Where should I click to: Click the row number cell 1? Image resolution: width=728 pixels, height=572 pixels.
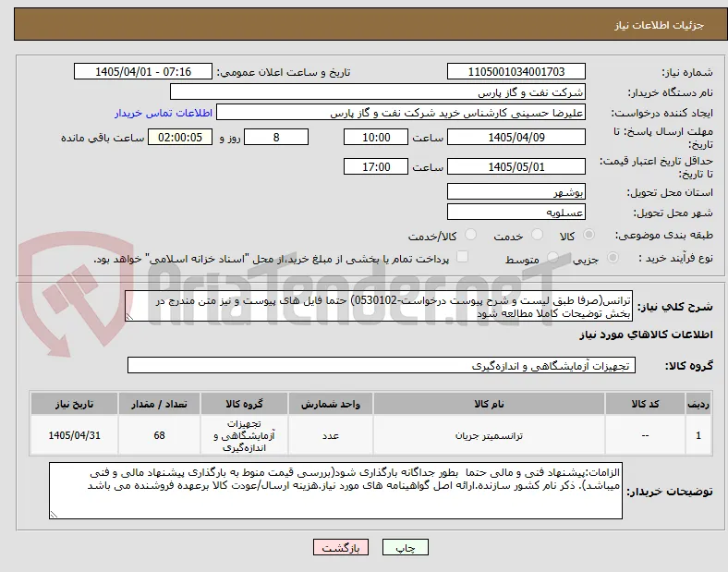click(698, 435)
